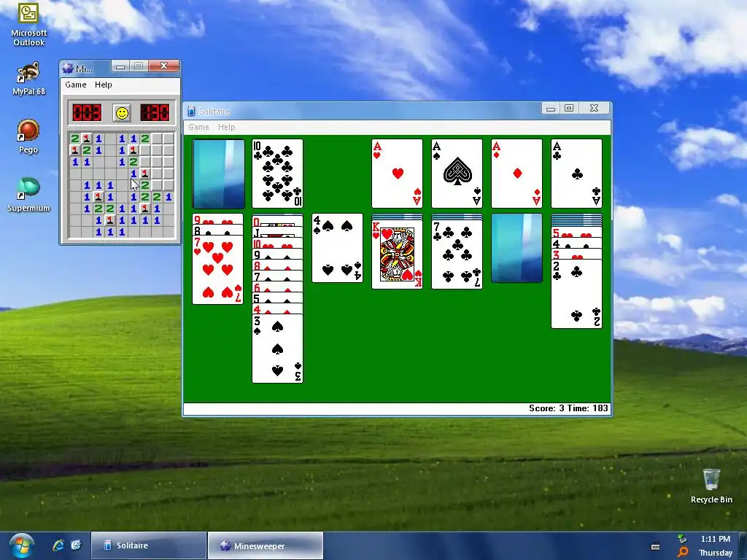Click the quick launch icon beside Internet Explorer
The image size is (747, 560).
(x=76, y=545)
